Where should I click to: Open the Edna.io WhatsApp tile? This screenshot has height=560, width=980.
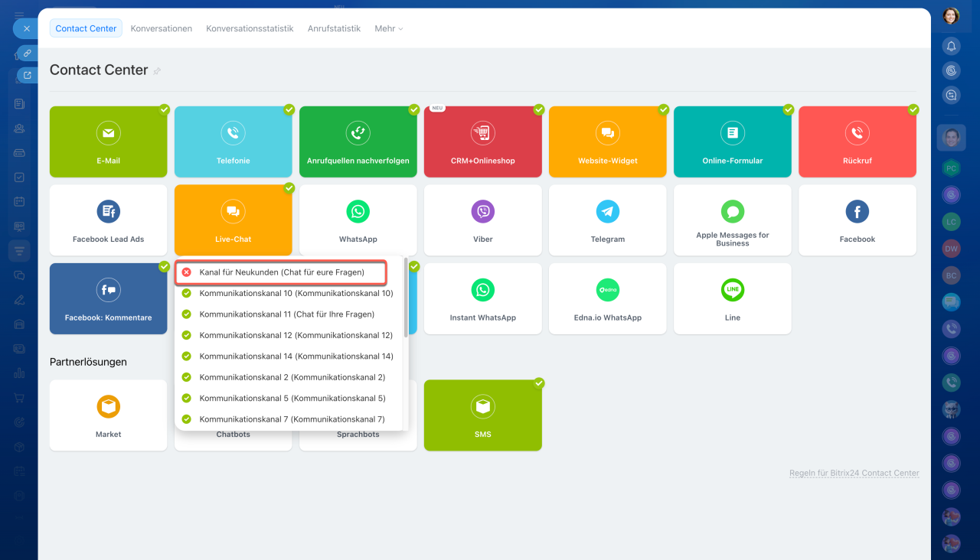coord(607,299)
